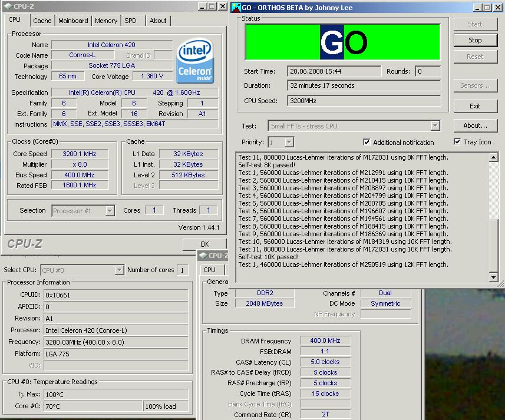Click the FSB:DRAM 1:1 value
Image resolution: width=505 pixels, height=420 pixels.
click(325, 351)
